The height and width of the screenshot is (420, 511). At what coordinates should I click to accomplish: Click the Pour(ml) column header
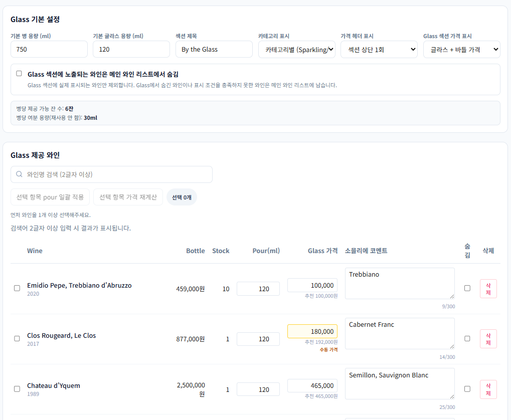tap(266, 251)
